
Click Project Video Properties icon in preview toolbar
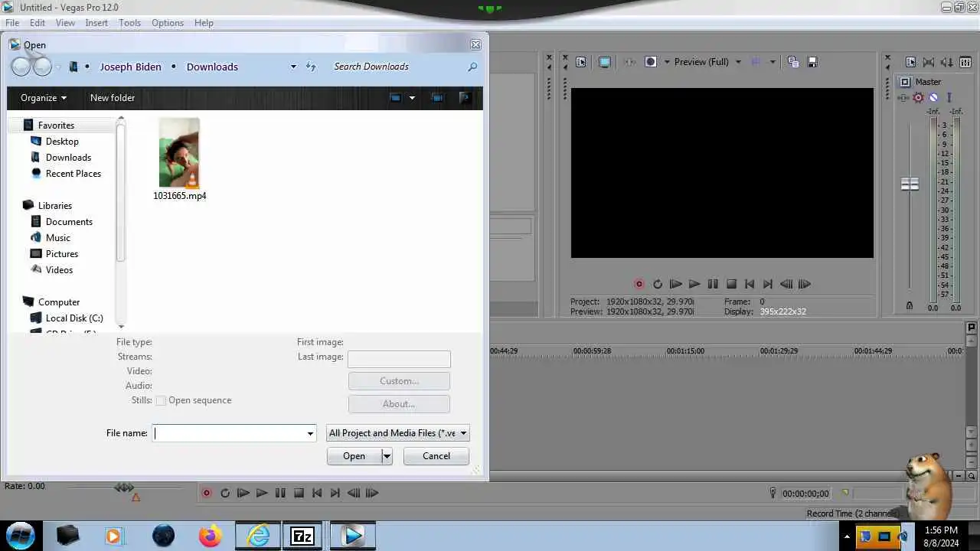click(581, 62)
